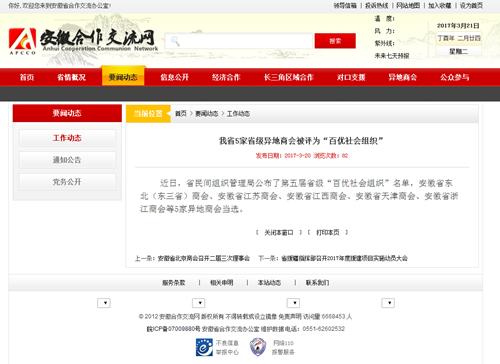Open the 长三角区域合作 nav item
This screenshot has width=500, height=364.
pyautogui.click(x=289, y=77)
